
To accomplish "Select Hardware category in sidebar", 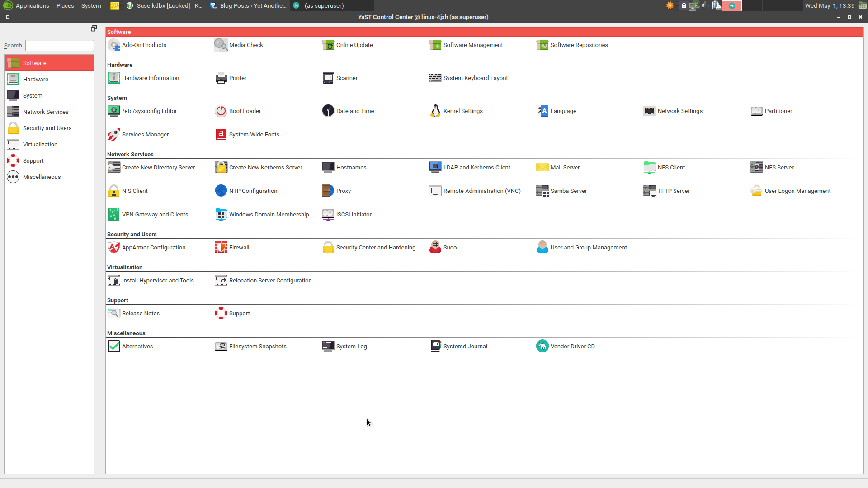I will [35, 79].
